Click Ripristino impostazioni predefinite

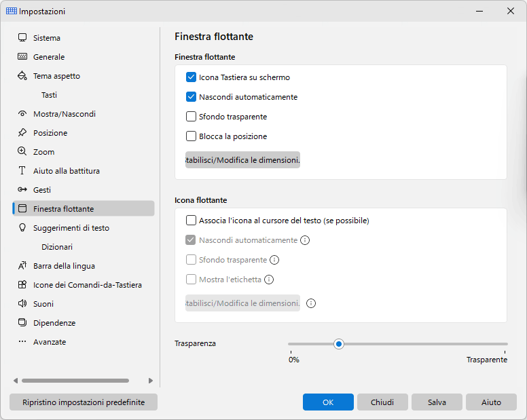[84, 402]
